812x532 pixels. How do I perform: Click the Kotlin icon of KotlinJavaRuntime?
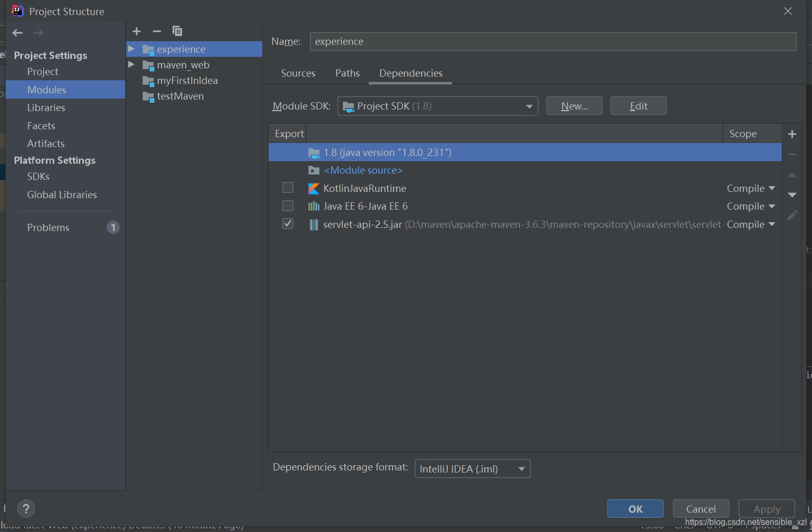pos(313,188)
